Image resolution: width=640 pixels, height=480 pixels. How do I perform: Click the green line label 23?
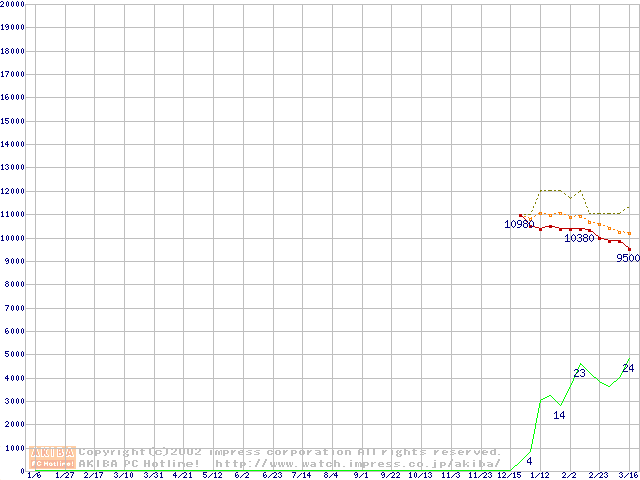[579, 373]
